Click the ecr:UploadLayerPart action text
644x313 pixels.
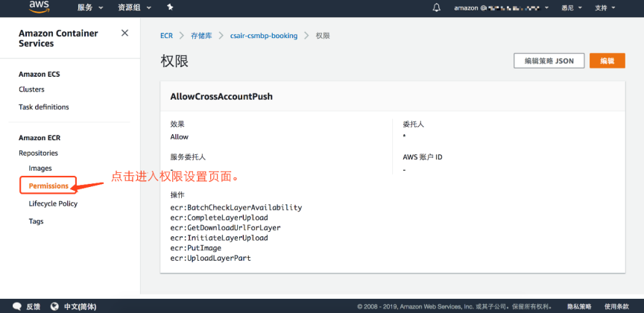211,259
